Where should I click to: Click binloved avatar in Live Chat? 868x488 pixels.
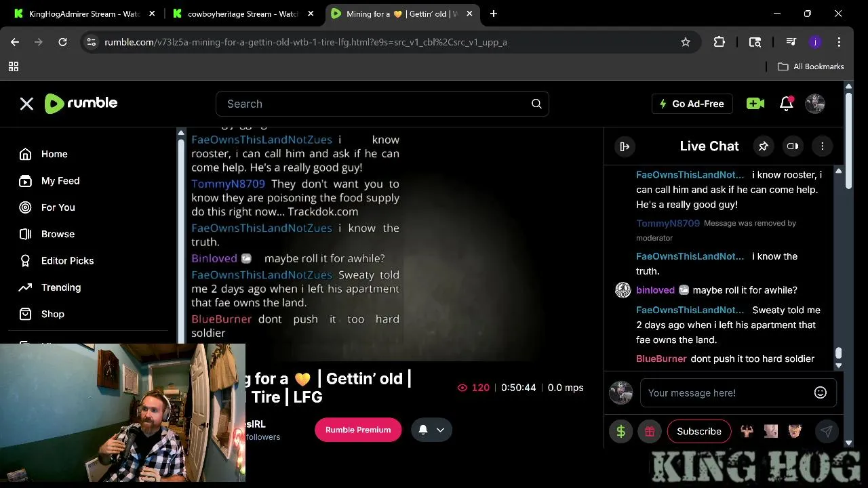pos(623,290)
